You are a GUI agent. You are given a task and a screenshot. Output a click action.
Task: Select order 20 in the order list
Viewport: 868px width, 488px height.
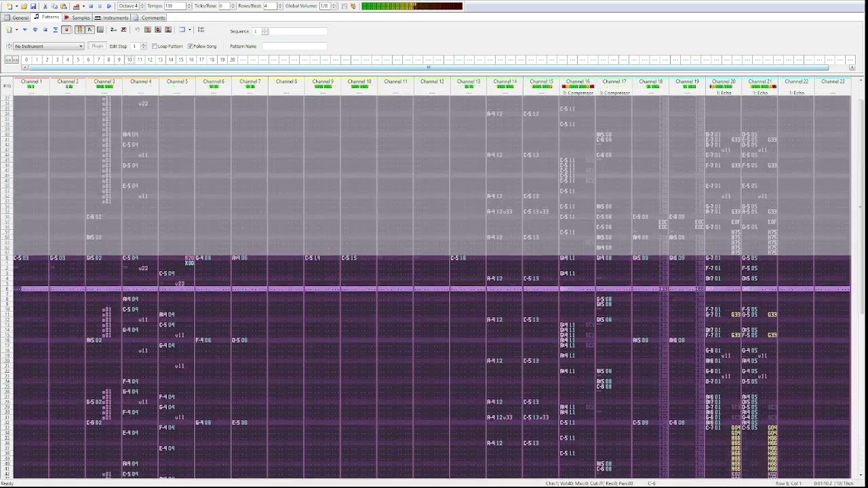[x=232, y=60]
